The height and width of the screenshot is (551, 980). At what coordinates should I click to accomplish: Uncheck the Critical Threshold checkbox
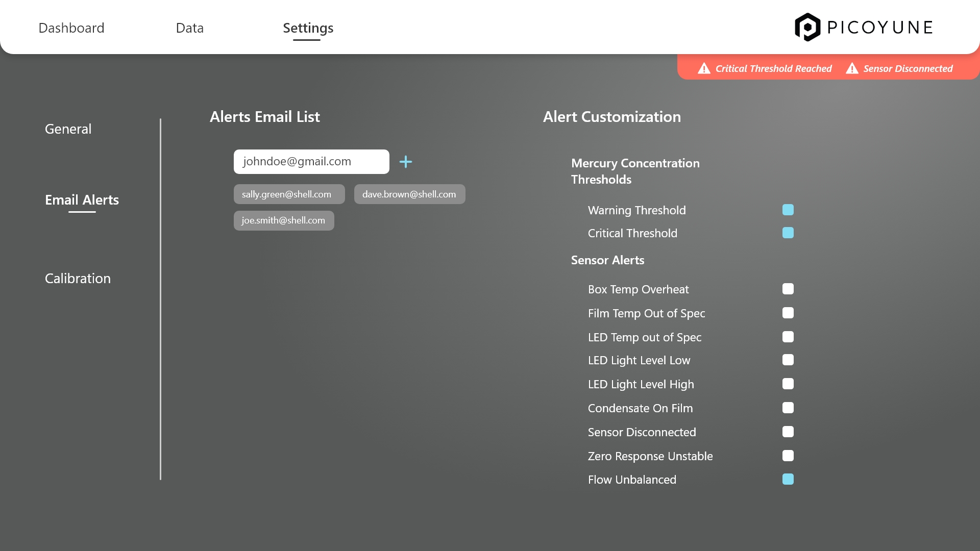click(788, 233)
